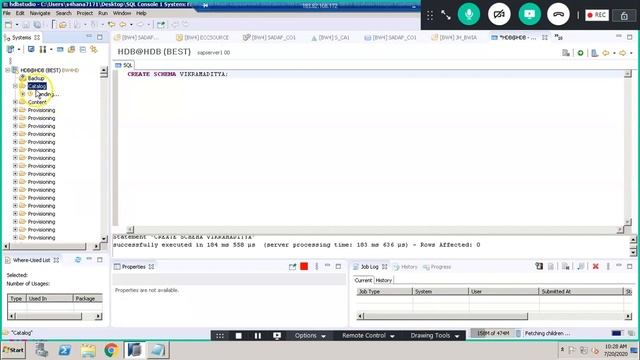Click the Systems tree scroll down arrow

click(104, 238)
